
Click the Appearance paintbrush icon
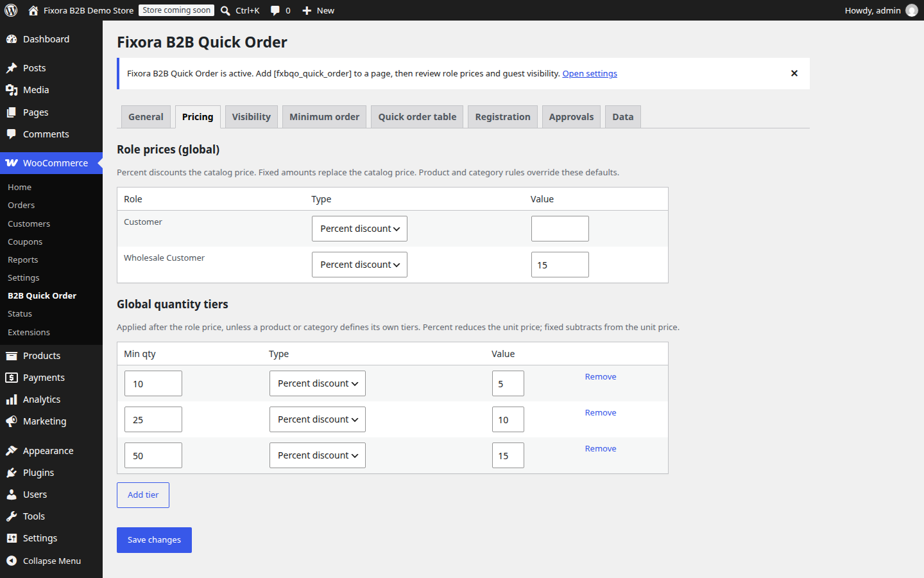point(12,451)
